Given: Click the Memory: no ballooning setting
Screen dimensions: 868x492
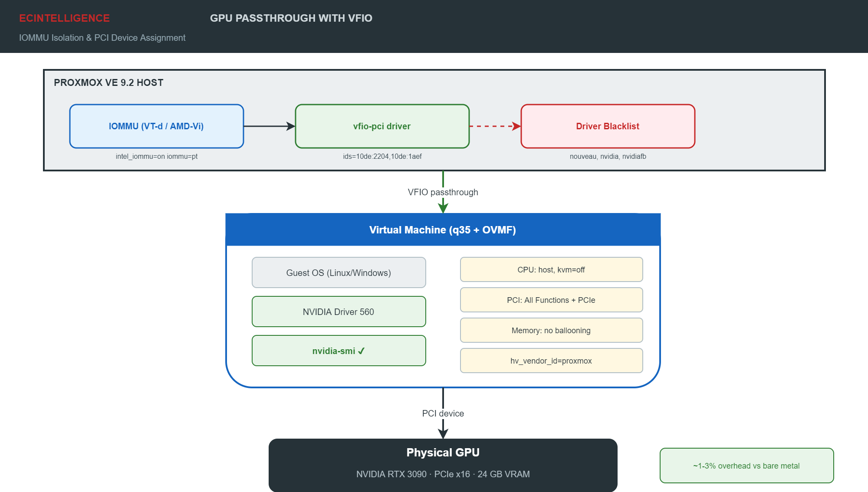Looking at the screenshot, I should click(552, 330).
